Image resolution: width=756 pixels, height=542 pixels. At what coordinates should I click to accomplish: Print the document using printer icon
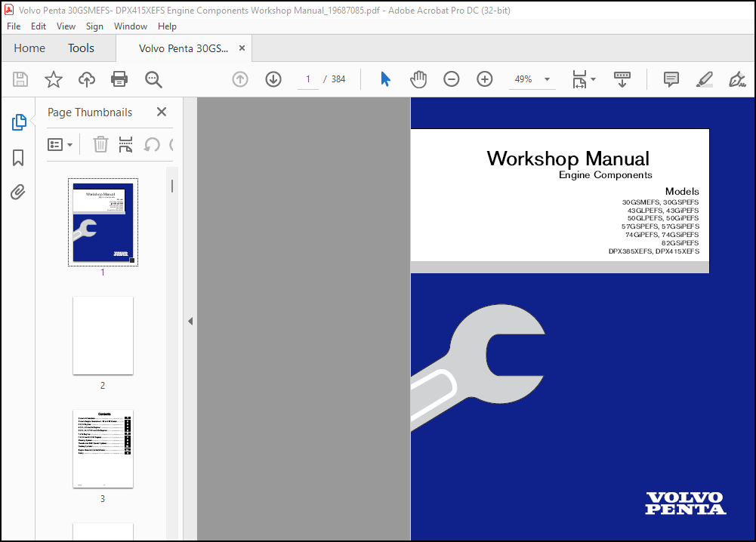point(119,79)
